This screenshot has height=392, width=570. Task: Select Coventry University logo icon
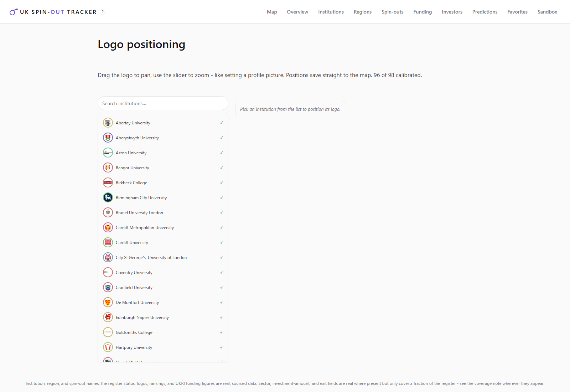[x=108, y=272]
